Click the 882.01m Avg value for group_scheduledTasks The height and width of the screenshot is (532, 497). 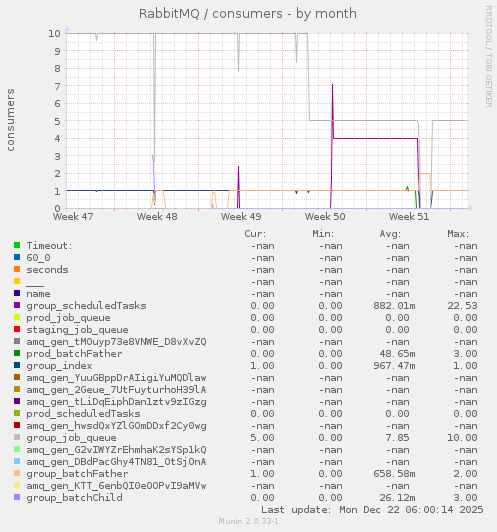pyautogui.click(x=395, y=306)
